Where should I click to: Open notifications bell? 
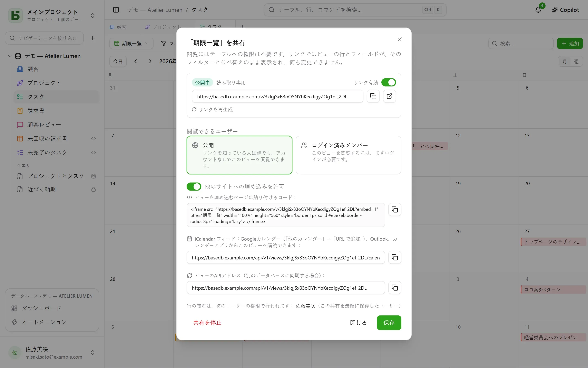[538, 10]
